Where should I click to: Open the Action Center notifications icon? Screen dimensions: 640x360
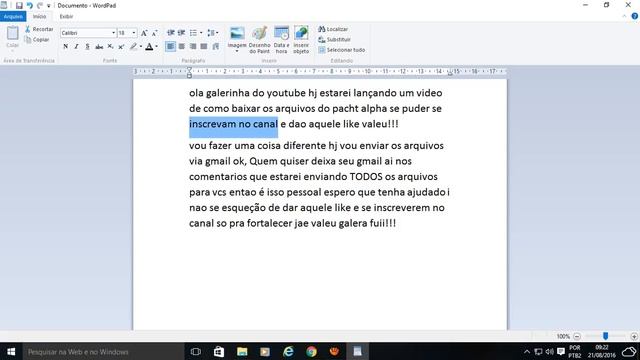pos(561,351)
